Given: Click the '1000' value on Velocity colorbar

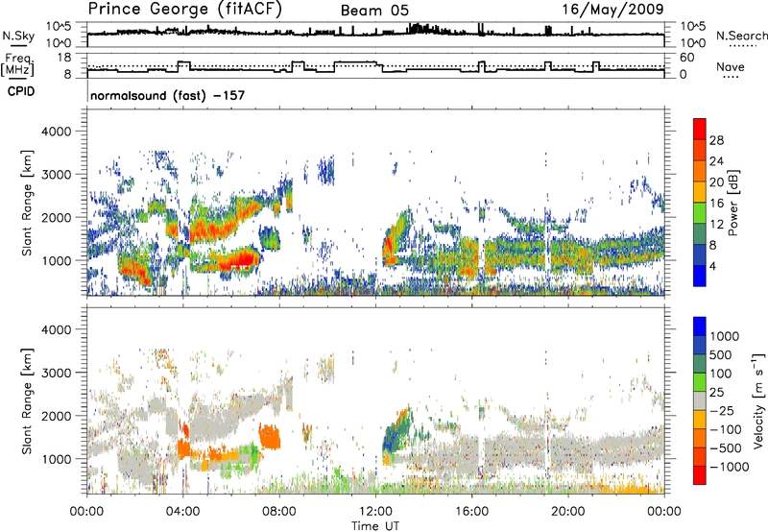Looking at the screenshot, I should [x=724, y=336].
